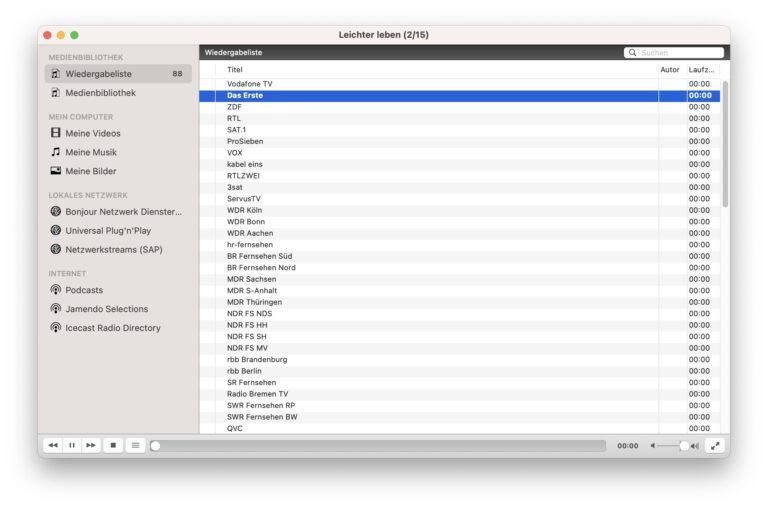Open Icecast Radio Directory
This screenshot has height=508, width=768.
(x=118, y=328)
